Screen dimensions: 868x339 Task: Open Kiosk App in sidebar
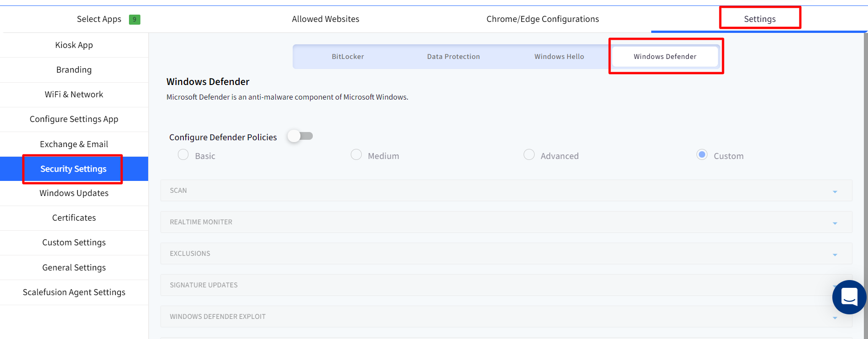[74, 45]
